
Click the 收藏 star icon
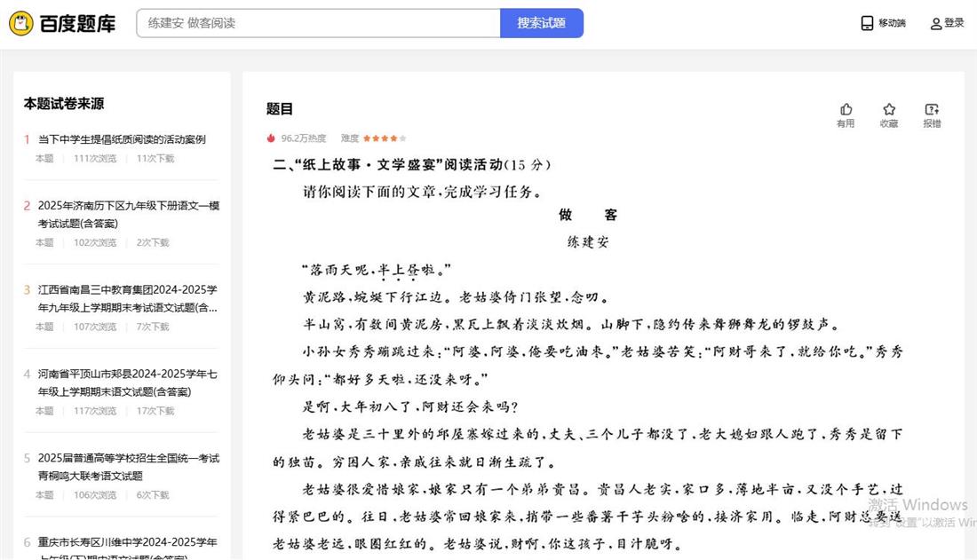[889, 109]
